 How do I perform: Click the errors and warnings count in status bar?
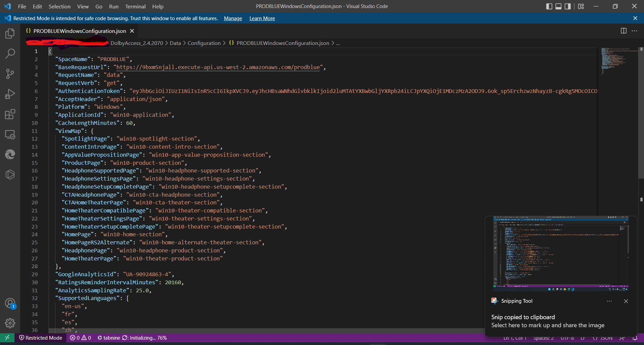click(80, 338)
